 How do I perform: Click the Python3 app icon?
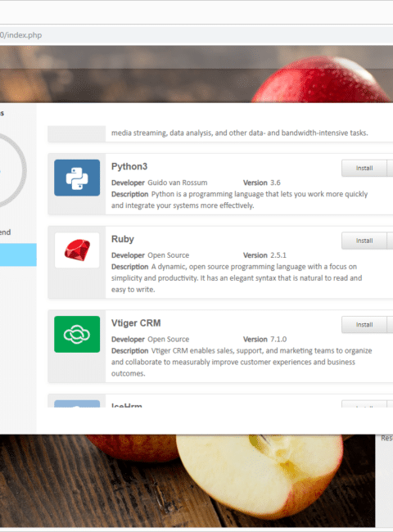coord(77,178)
